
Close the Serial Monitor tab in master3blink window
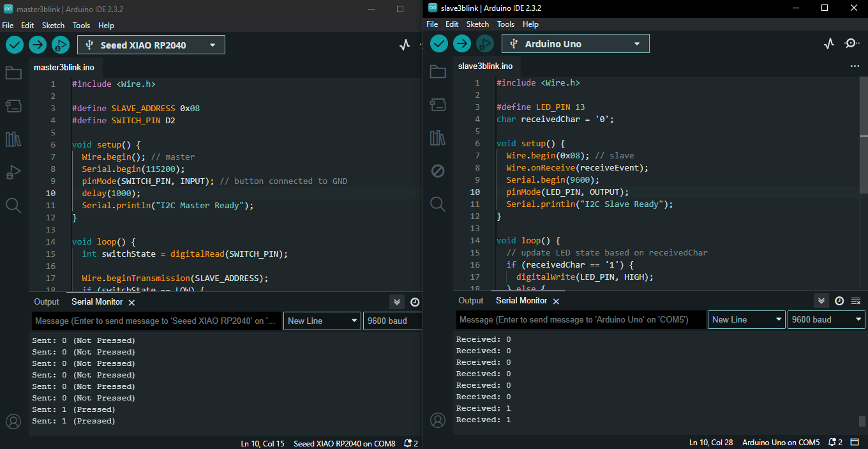coord(131,302)
